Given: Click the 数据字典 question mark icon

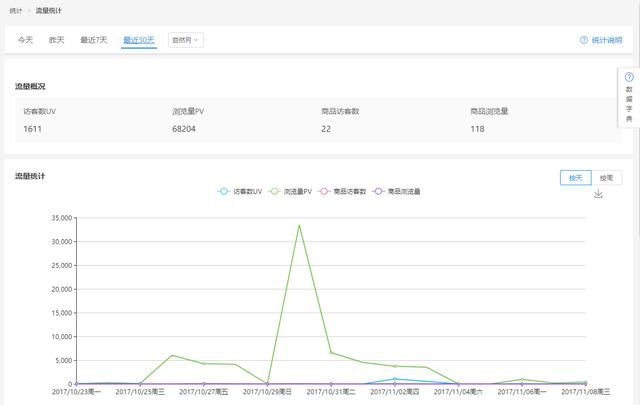Looking at the screenshot, I should (x=629, y=77).
